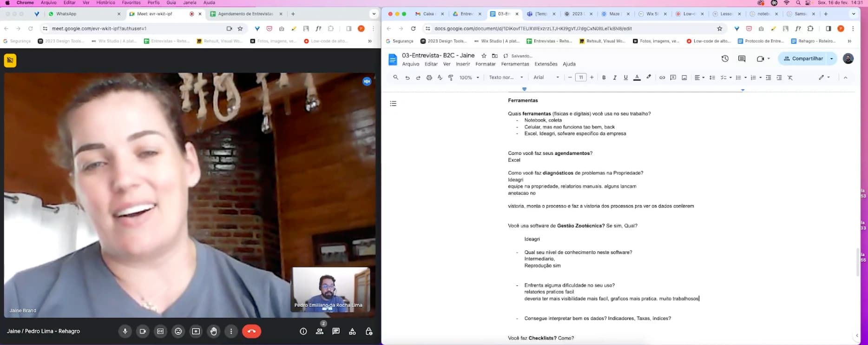Open the text alignment dropdown
The image size is (868, 345).
(699, 78)
